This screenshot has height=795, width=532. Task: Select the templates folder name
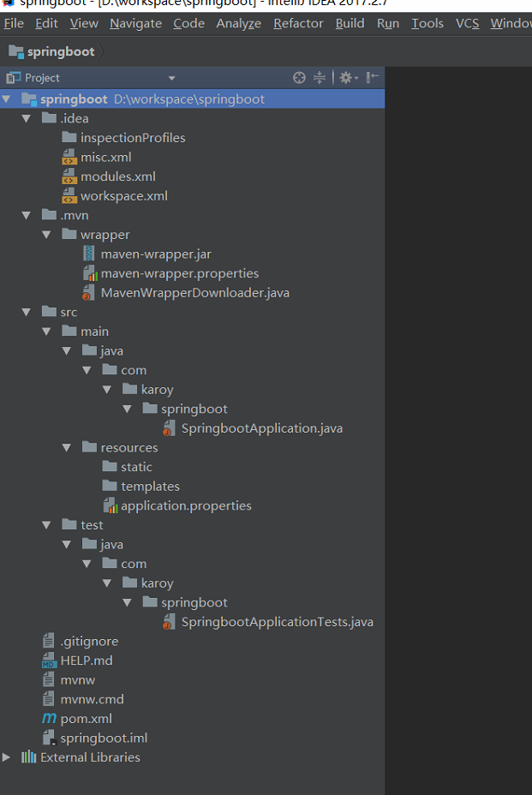(x=150, y=487)
